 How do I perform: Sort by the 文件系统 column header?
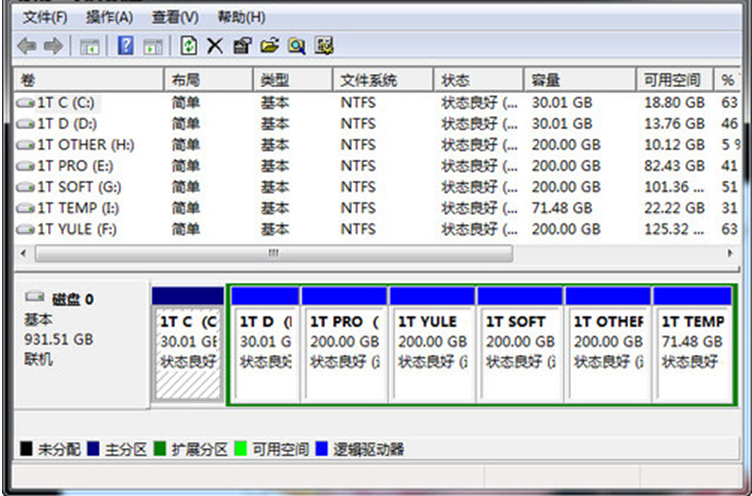pos(368,80)
